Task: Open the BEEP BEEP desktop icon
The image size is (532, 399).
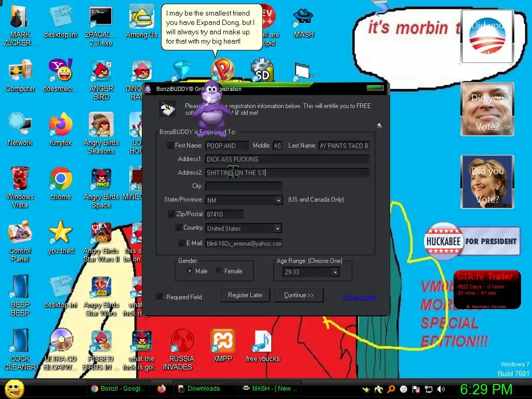Action: [x=20, y=296]
